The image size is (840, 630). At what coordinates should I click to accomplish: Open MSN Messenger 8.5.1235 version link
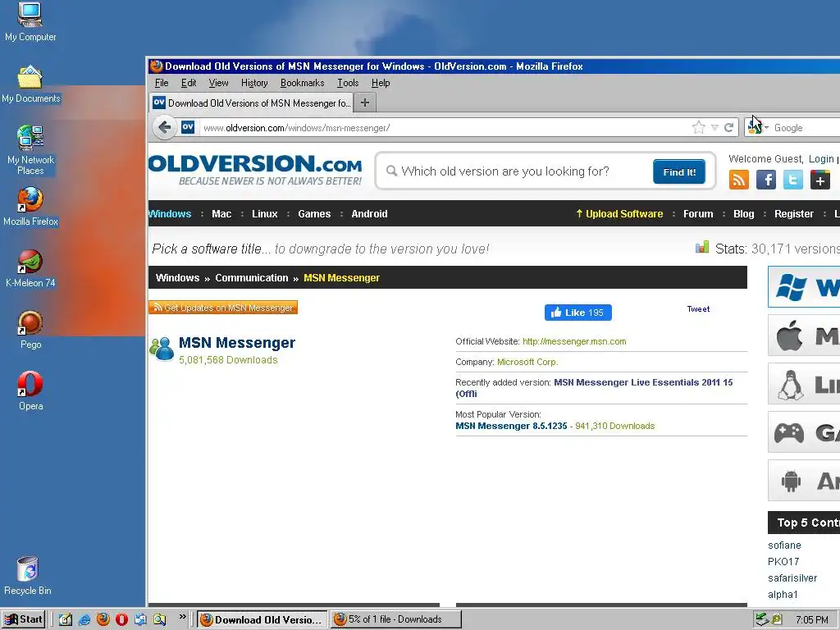(511, 426)
